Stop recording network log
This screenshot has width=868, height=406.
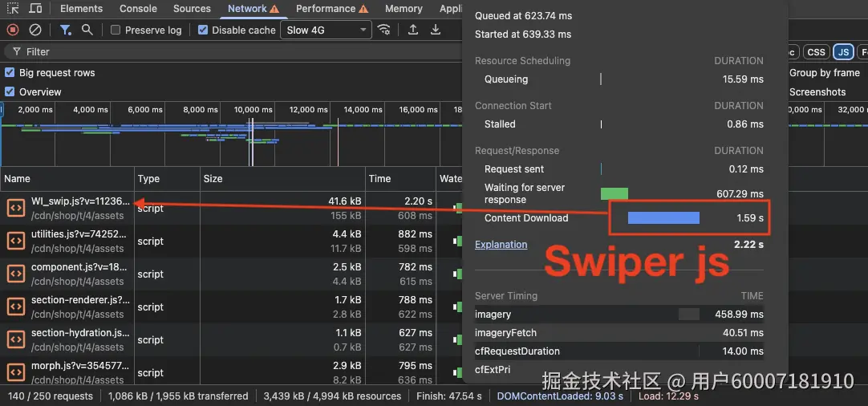click(x=13, y=30)
